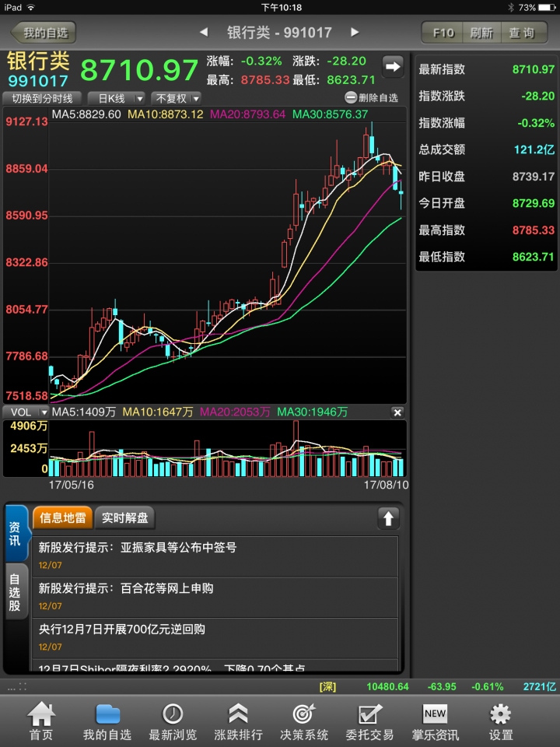Image resolution: width=560 pixels, height=747 pixels.
Task: Tap the 最高指数 8785.33 row
Action: point(486,230)
